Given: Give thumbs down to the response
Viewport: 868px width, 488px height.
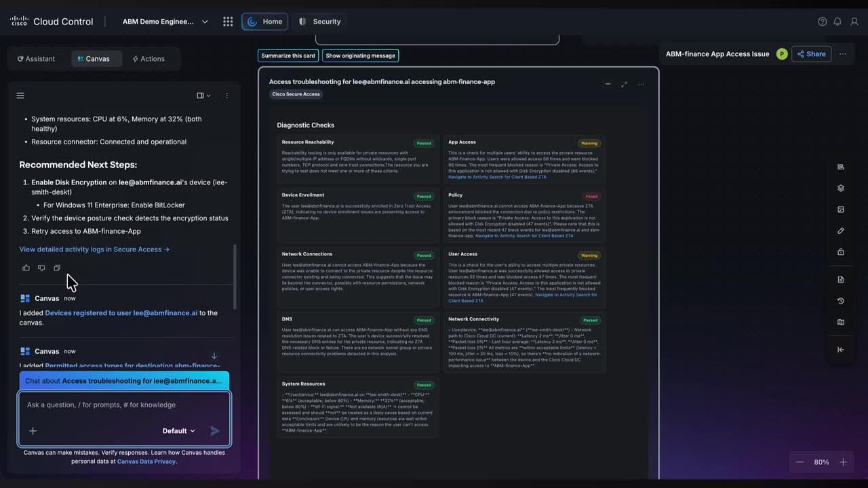Looking at the screenshot, I should click(41, 268).
